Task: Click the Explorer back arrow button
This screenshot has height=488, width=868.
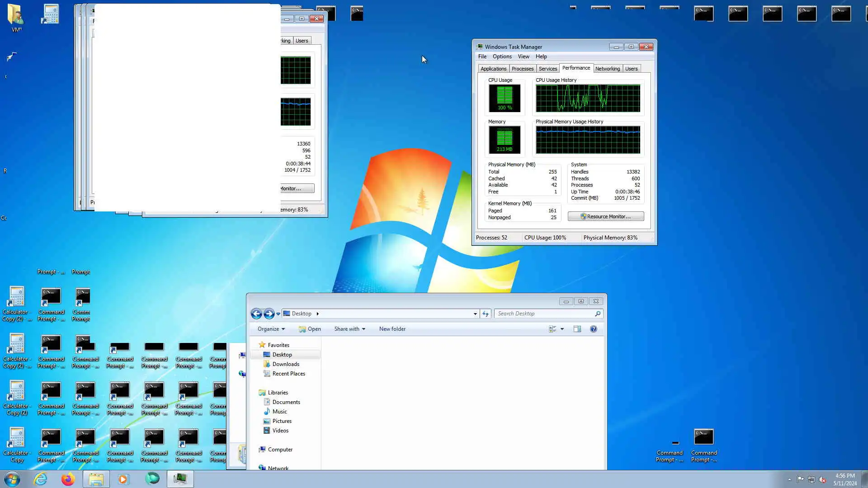Action: point(256,314)
